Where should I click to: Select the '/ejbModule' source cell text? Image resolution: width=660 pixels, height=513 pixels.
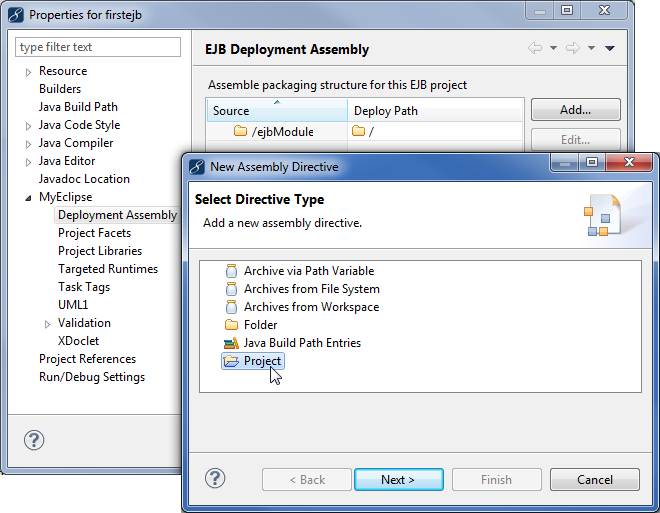pyautogui.click(x=282, y=132)
